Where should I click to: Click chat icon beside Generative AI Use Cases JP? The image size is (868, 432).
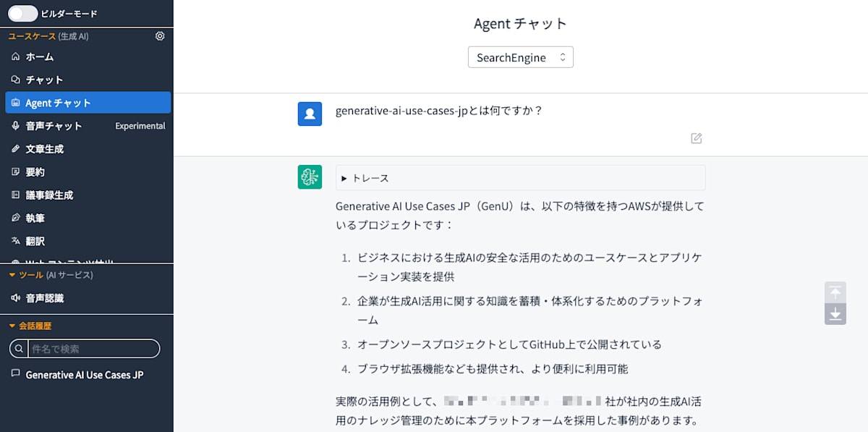[16, 374]
